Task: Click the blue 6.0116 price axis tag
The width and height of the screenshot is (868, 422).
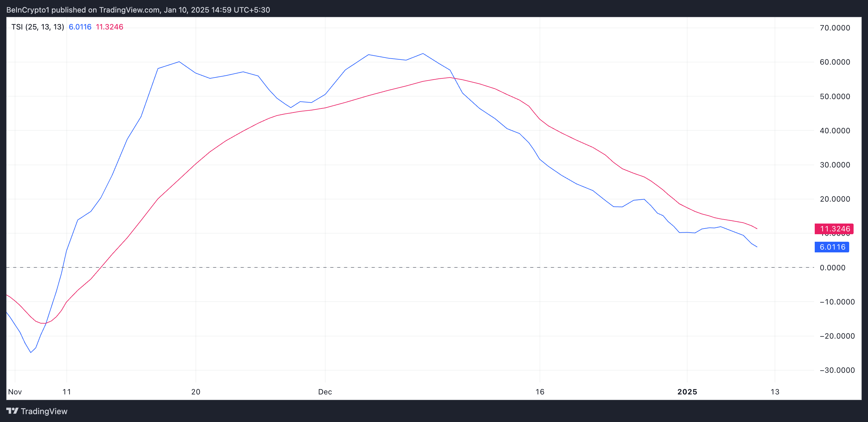Action: 832,247
